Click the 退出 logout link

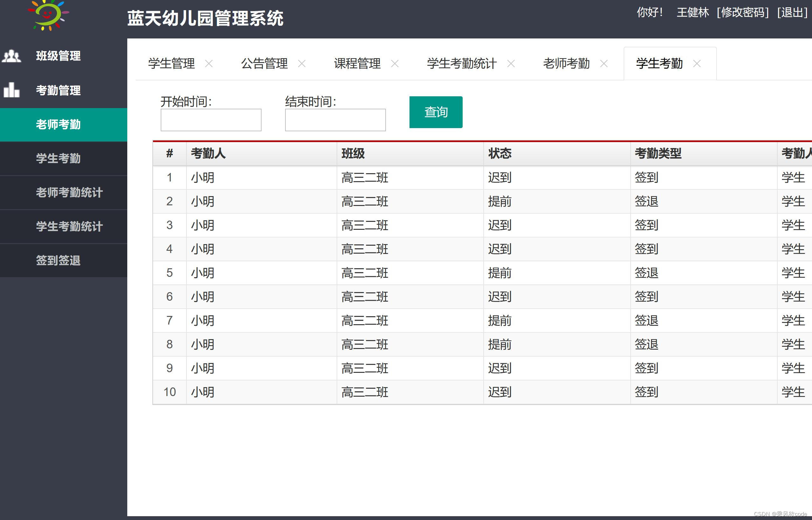(792, 13)
